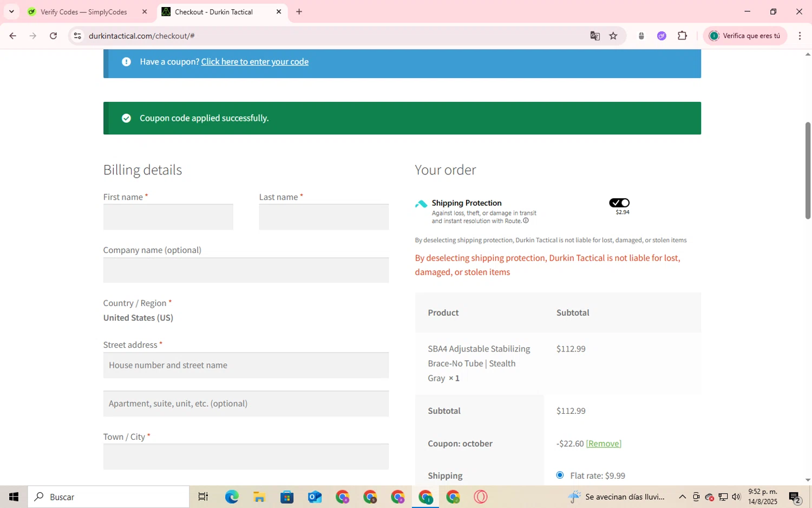Click the page vertical scrollbar thumb

point(808,171)
